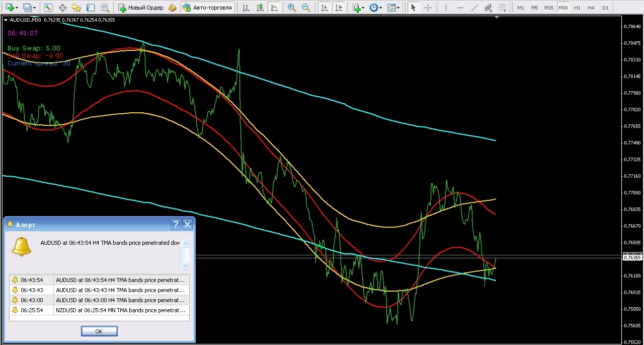Open the Navigator favorites folder icon
Image resolution: width=644 pixels, height=345 pixels.
point(76,8)
